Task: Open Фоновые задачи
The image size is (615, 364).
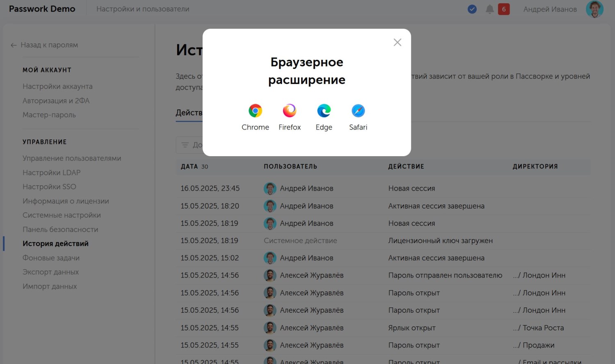Action: [x=51, y=258]
